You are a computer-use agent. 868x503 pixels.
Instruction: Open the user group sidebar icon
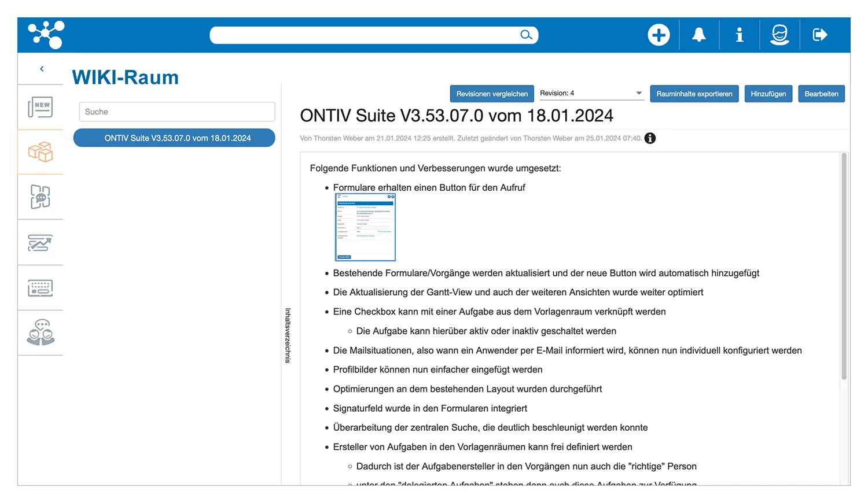tap(41, 333)
